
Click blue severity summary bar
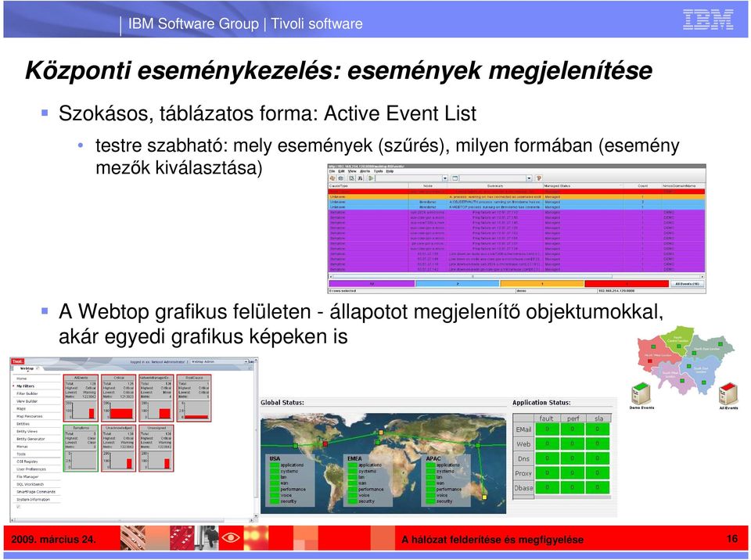pyautogui.click(x=458, y=284)
